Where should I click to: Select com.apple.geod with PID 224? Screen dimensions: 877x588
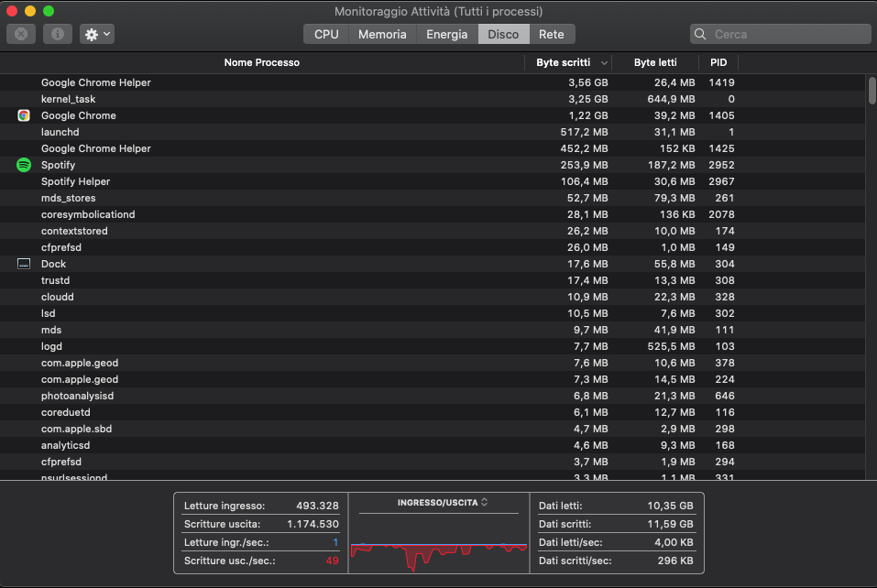(x=433, y=379)
